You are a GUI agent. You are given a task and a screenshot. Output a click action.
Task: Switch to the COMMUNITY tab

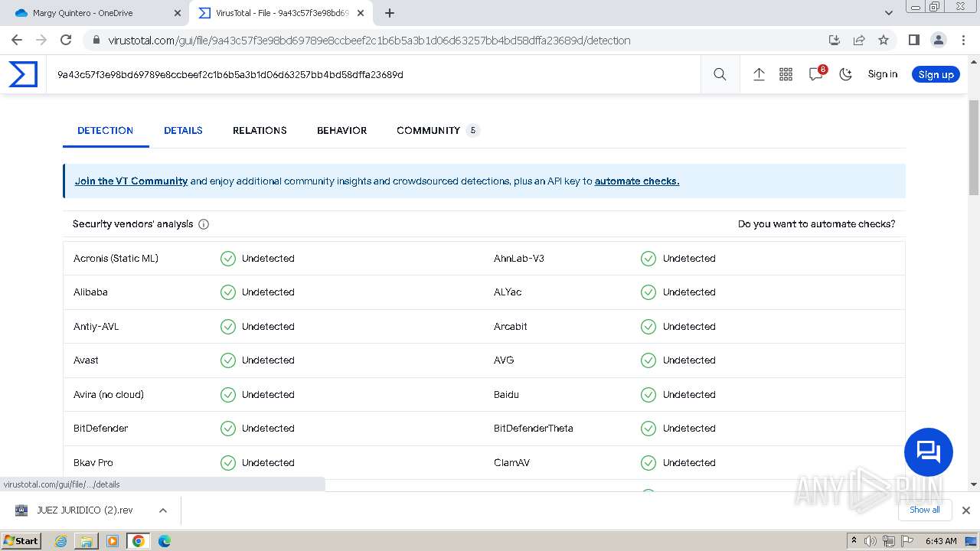click(x=437, y=130)
